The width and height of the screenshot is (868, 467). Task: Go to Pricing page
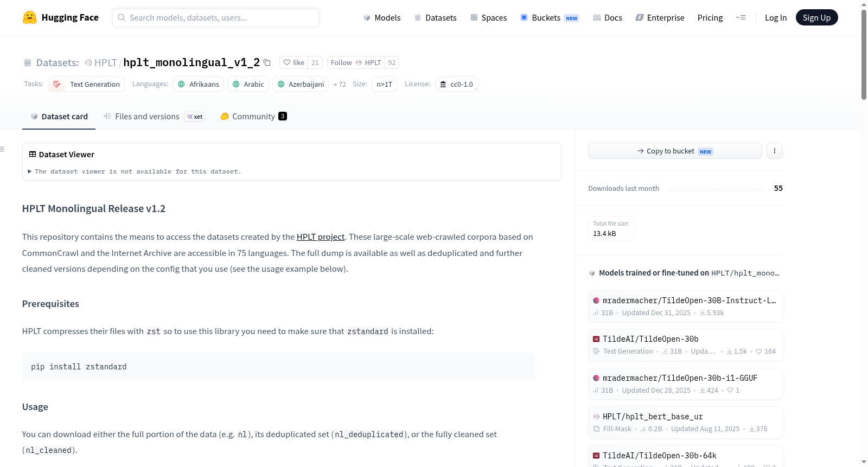(710, 17)
